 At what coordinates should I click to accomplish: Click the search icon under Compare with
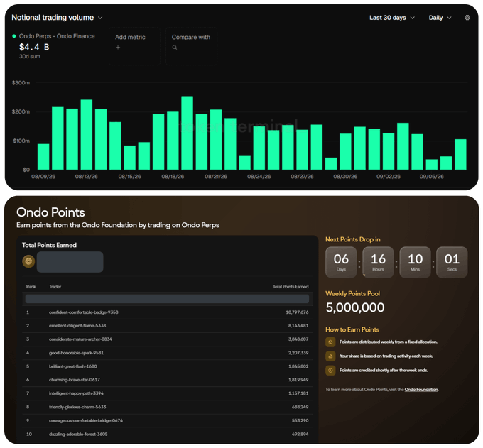point(175,48)
